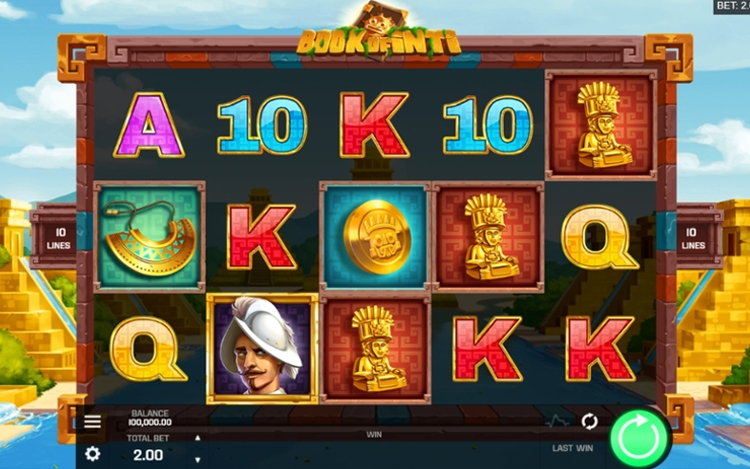Click the purple A symbol
The height and width of the screenshot is (469, 750).
click(x=149, y=125)
